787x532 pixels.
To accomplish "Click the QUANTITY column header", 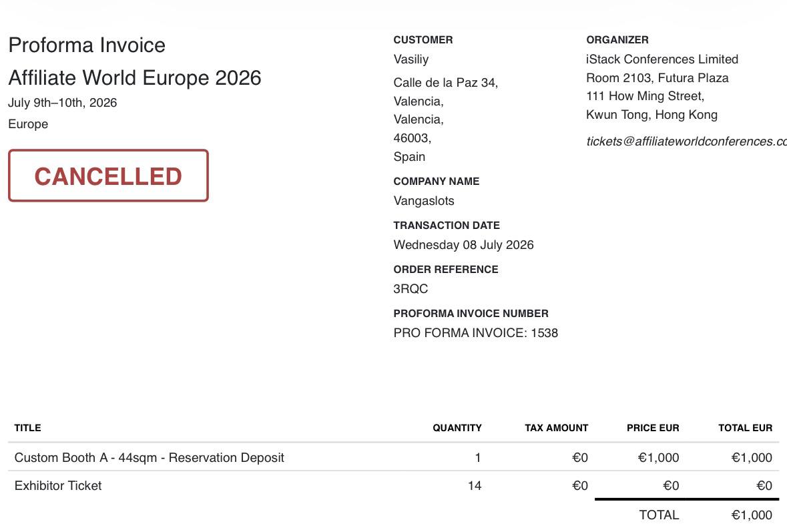I will tap(457, 428).
